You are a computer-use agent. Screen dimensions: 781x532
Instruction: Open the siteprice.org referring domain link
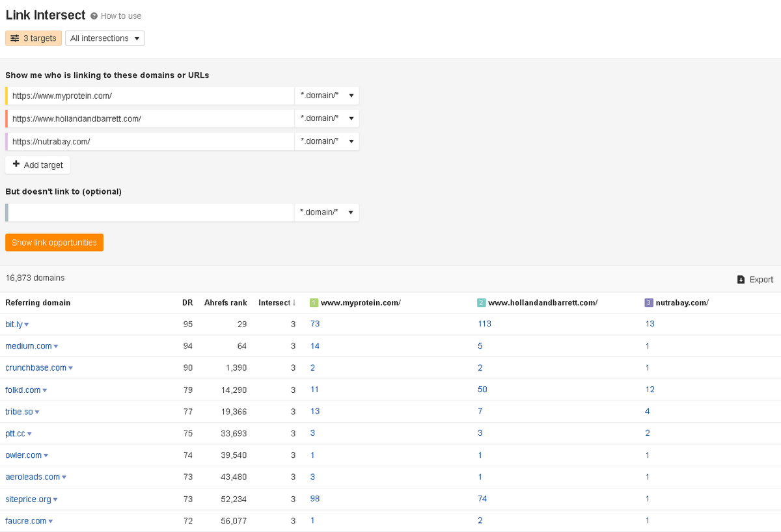28,499
